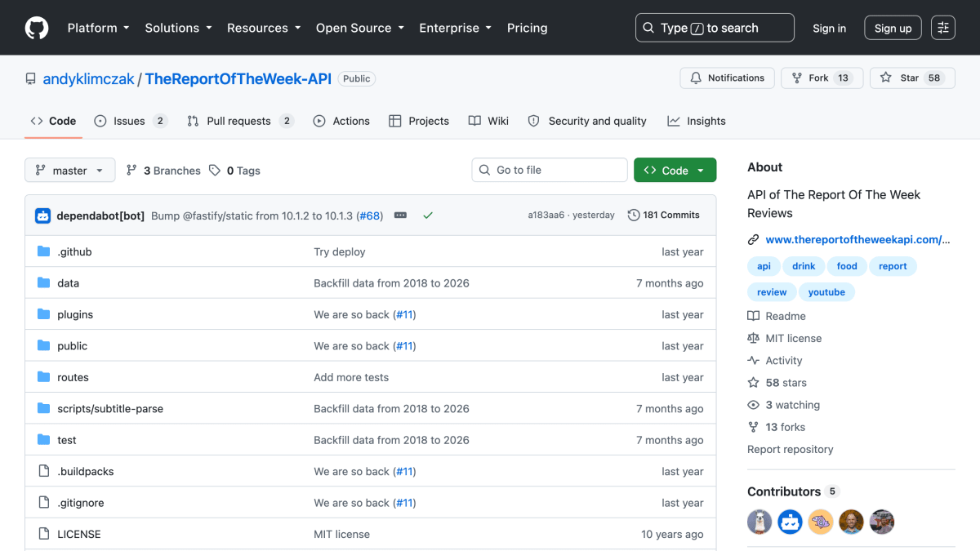The width and height of the screenshot is (980, 551).
Task: Focus the Type / to search box
Action: 715,28
